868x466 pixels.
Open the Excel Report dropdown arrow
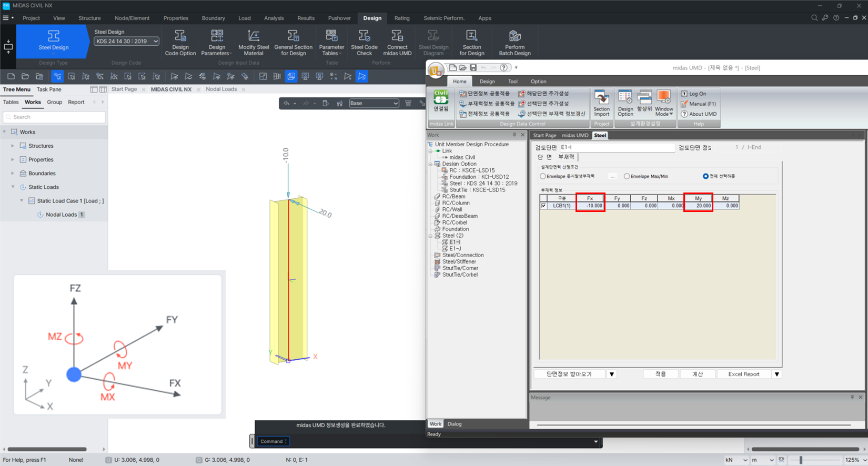coord(776,374)
